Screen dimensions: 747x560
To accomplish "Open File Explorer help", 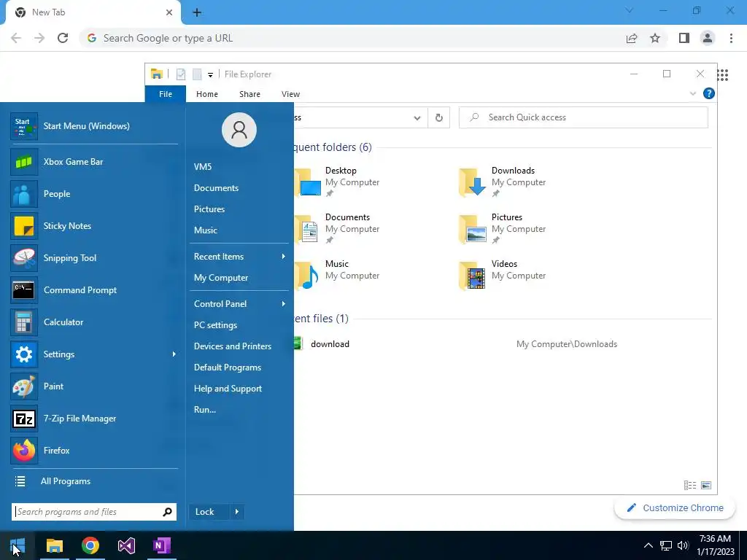I will [709, 93].
